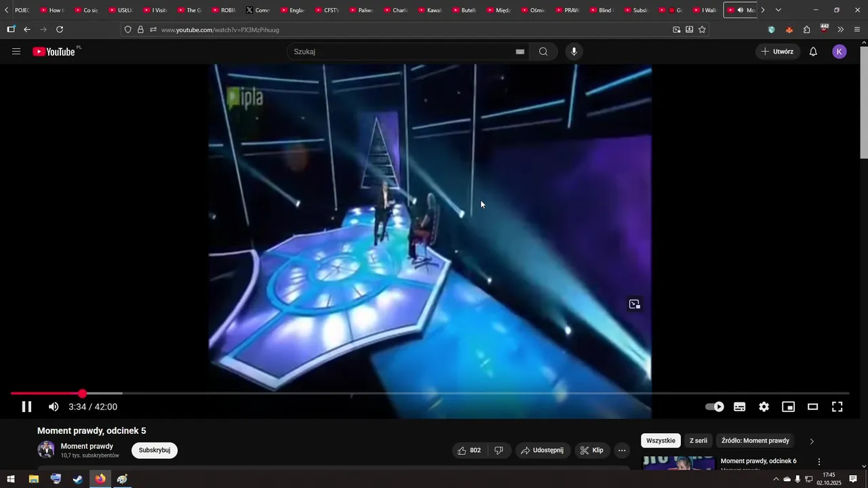The image size is (868, 488).
Task: Click the picture-in-picture overlay icon on video
Action: tap(635, 304)
